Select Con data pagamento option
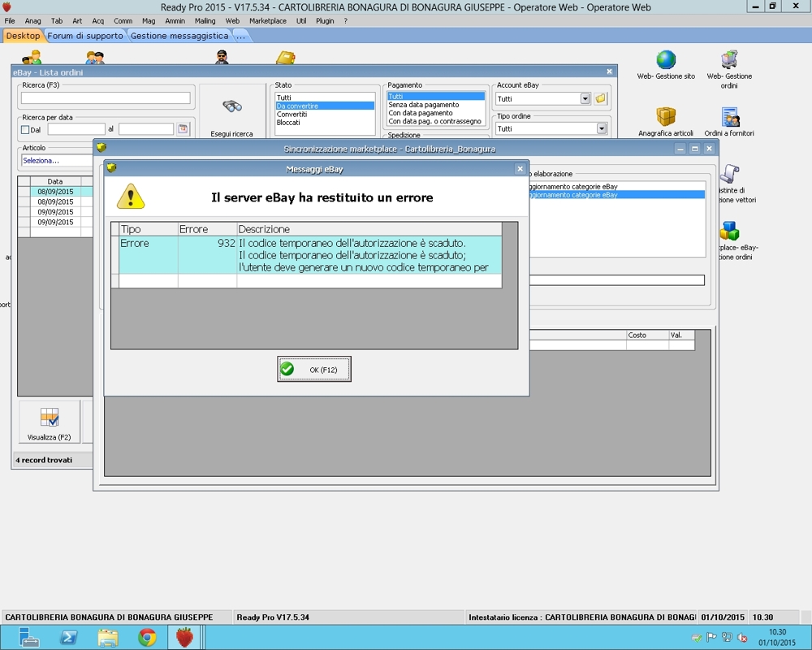This screenshot has height=650, width=812. pyautogui.click(x=436, y=113)
